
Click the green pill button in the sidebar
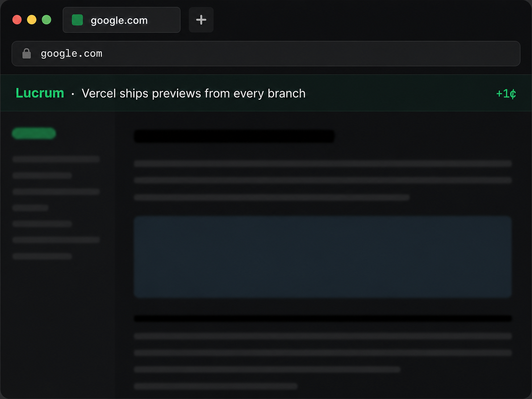click(x=34, y=133)
